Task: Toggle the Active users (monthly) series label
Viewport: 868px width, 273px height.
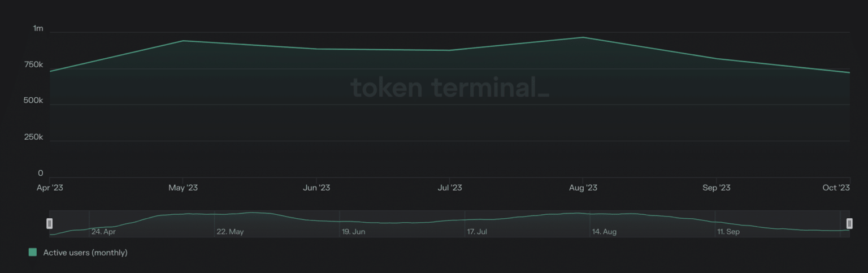Action: [85, 253]
